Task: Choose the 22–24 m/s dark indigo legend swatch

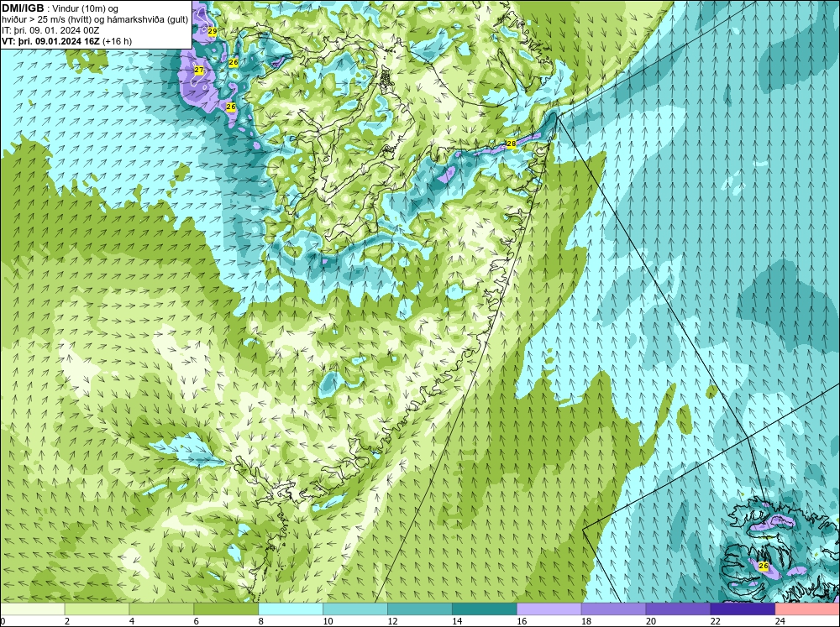Action: click(x=743, y=609)
